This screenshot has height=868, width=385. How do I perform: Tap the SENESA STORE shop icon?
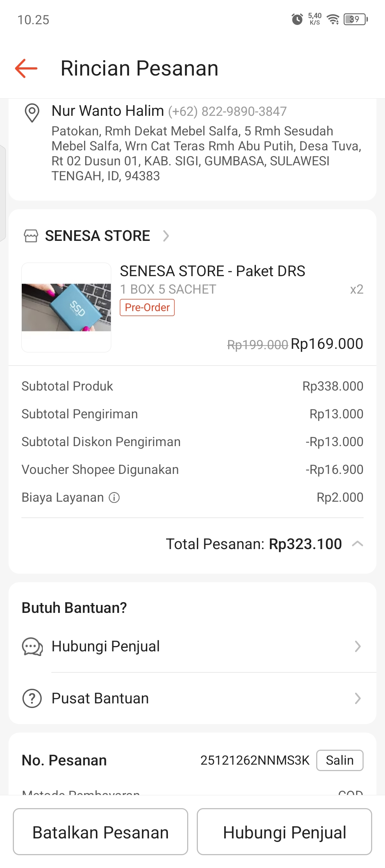click(31, 236)
